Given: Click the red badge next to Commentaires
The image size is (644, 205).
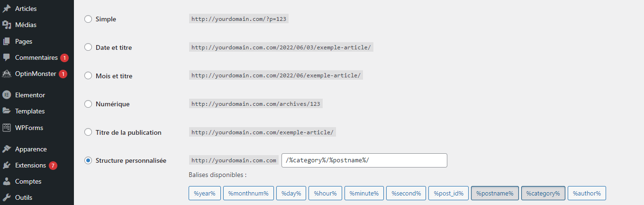Looking at the screenshot, I should (x=64, y=58).
